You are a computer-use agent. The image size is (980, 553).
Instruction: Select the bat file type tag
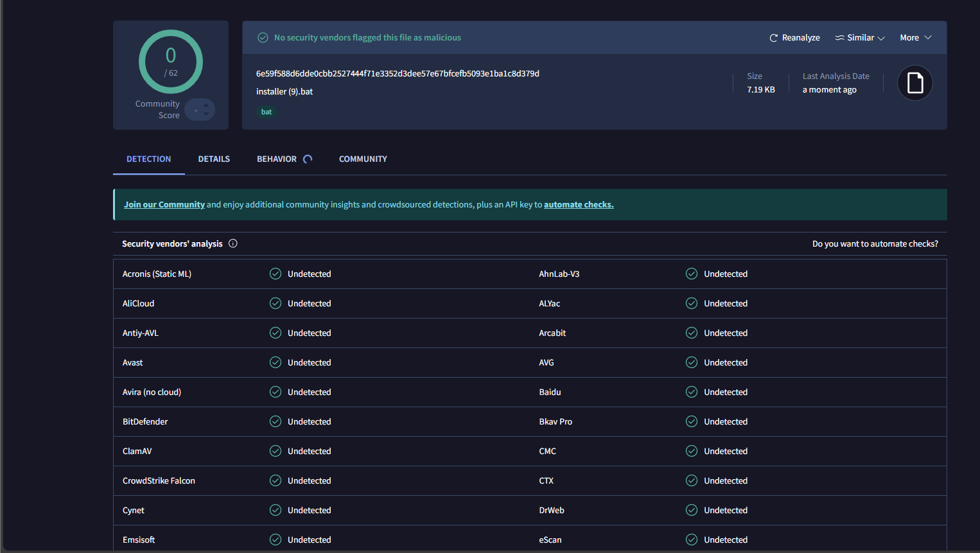pyautogui.click(x=266, y=112)
